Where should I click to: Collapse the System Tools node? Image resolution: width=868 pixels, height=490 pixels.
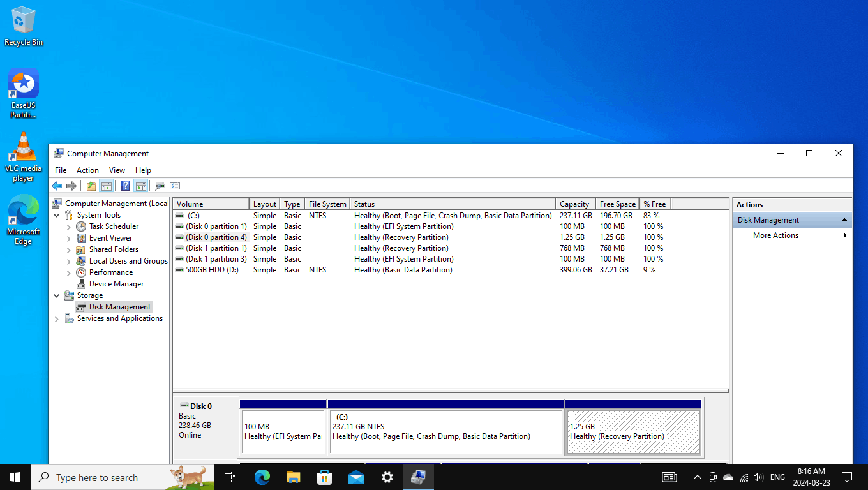click(x=57, y=215)
